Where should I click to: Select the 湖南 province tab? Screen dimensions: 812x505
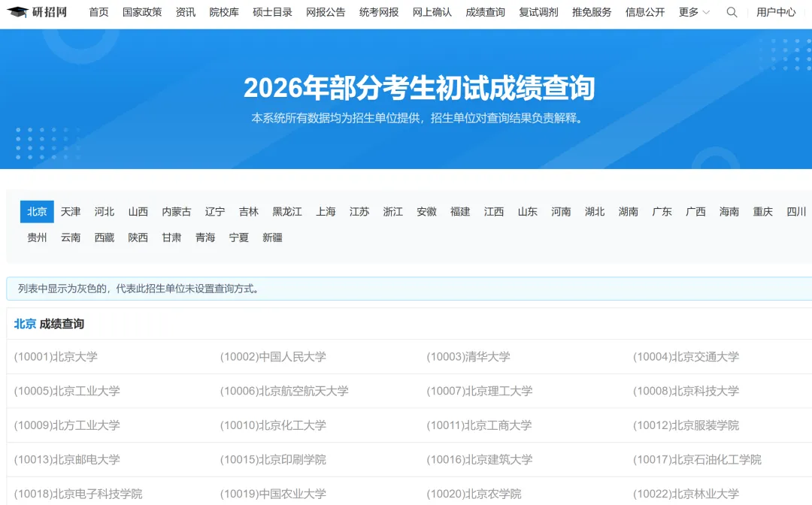(x=628, y=212)
